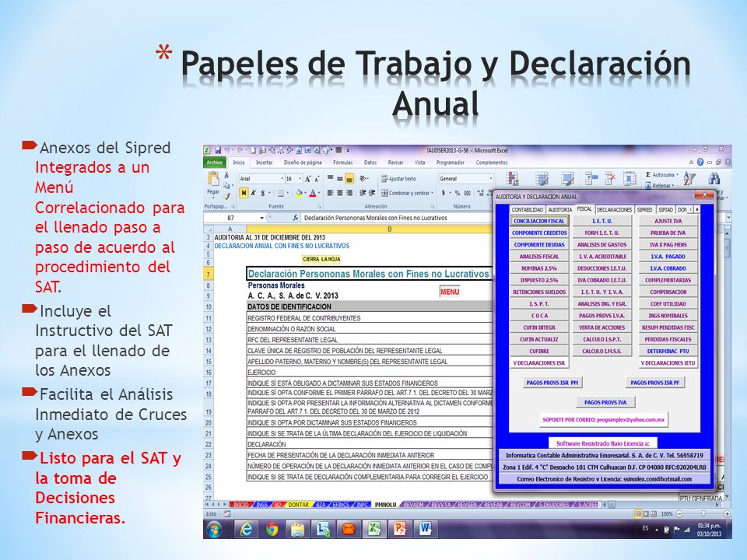Increase font size with large A icon
747x560 pixels.
point(308,179)
